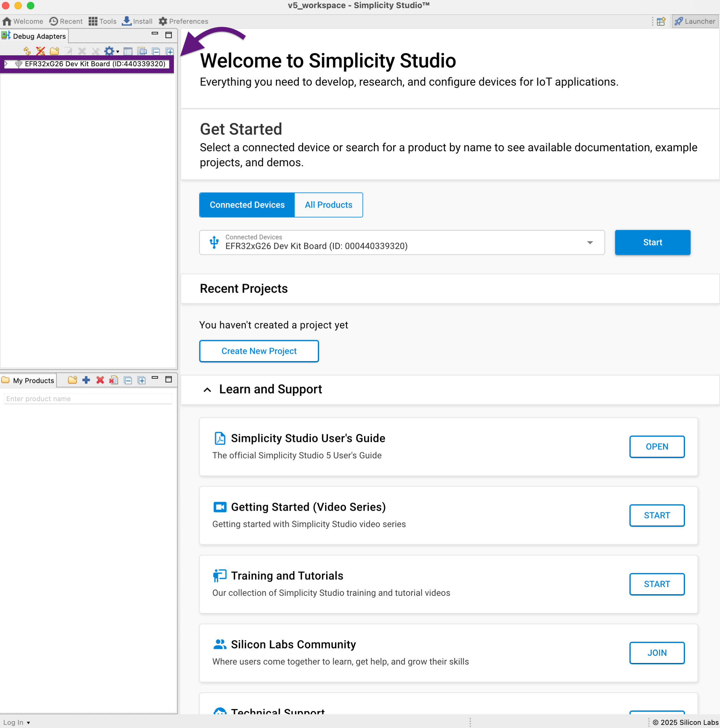Select the Connected Devices segment button
The width and height of the screenshot is (720, 728).
(247, 205)
